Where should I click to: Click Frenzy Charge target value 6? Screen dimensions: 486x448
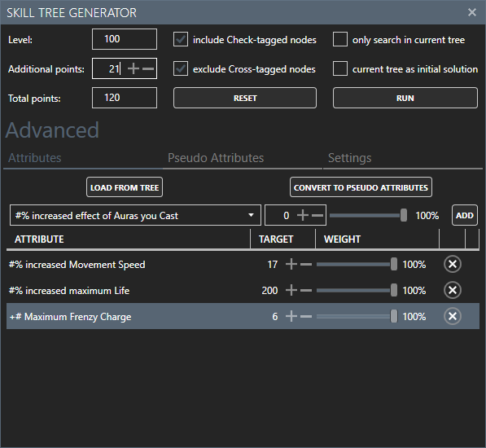click(x=275, y=317)
